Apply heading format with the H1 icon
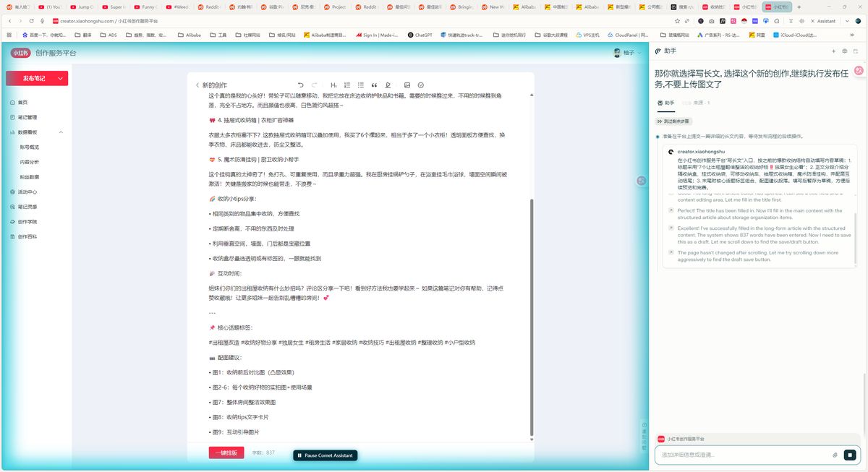 (333, 85)
